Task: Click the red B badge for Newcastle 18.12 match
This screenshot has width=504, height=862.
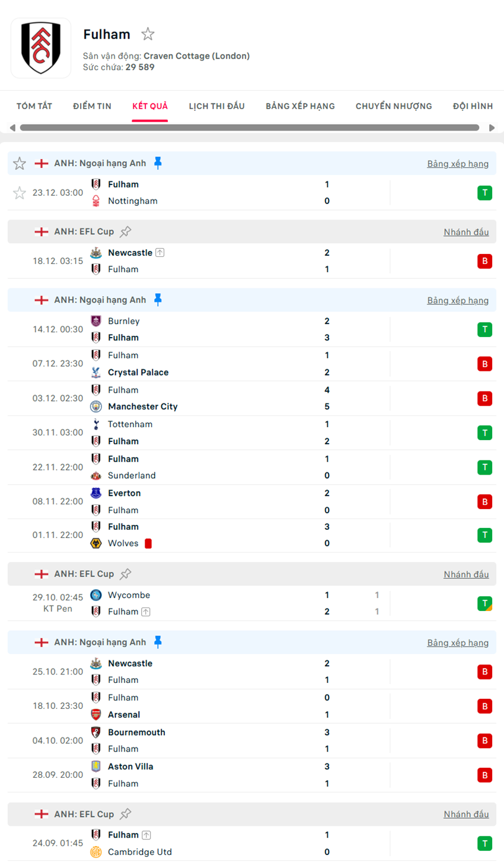Action: (x=484, y=261)
